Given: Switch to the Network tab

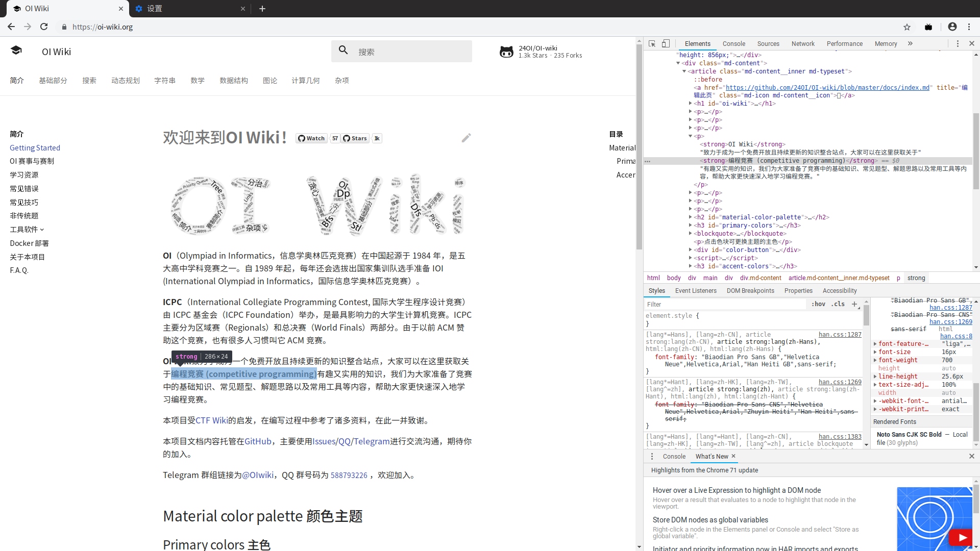Looking at the screenshot, I should coord(802,44).
